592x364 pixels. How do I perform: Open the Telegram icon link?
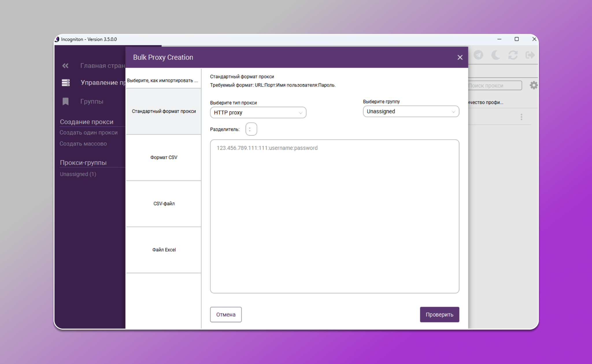click(x=478, y=55)
